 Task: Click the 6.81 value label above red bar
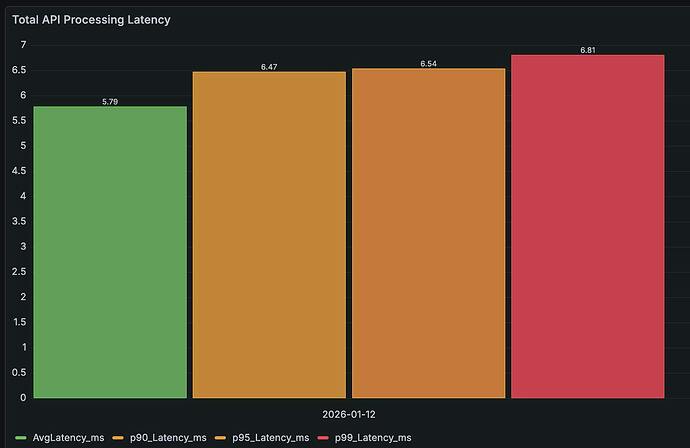click(x=588, y=50)
